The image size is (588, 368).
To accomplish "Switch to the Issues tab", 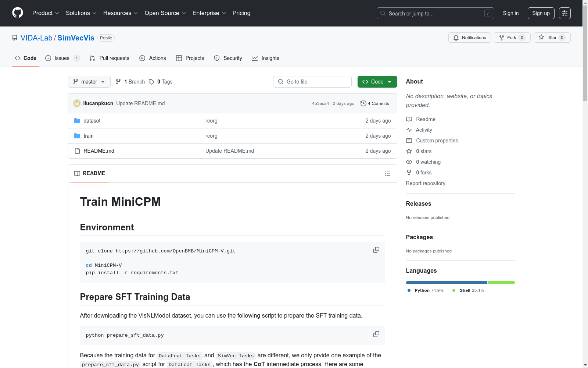I will [62, 58].
